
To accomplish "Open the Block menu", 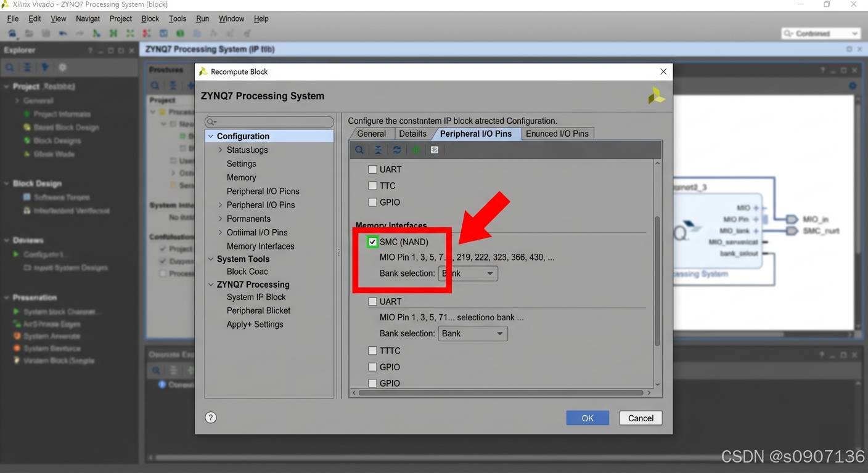I will coord(150,18).
